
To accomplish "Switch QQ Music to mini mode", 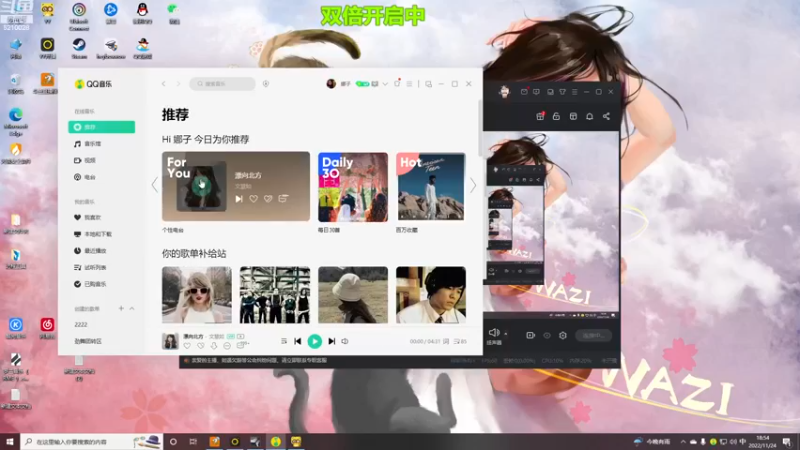I will coord(429,84).
